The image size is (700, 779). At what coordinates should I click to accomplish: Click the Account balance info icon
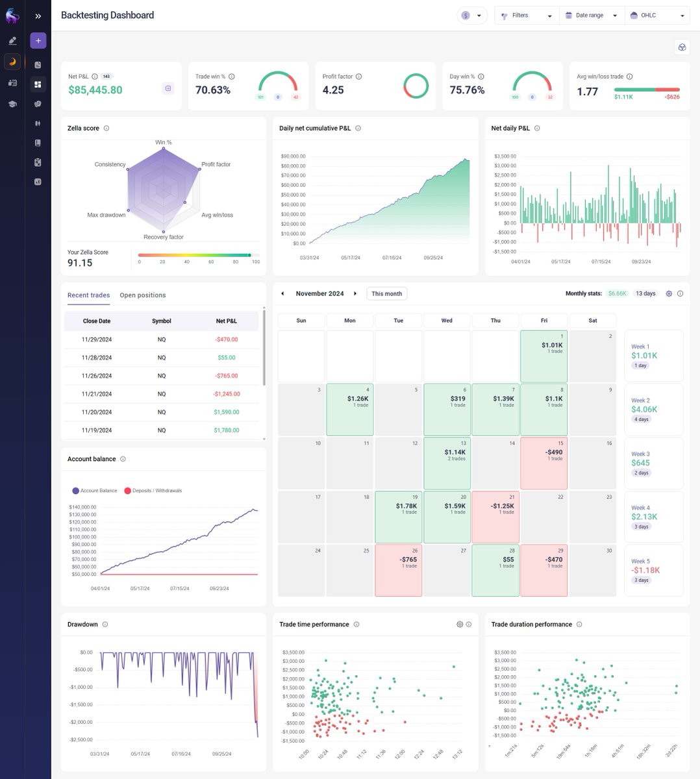coord(123,459)
